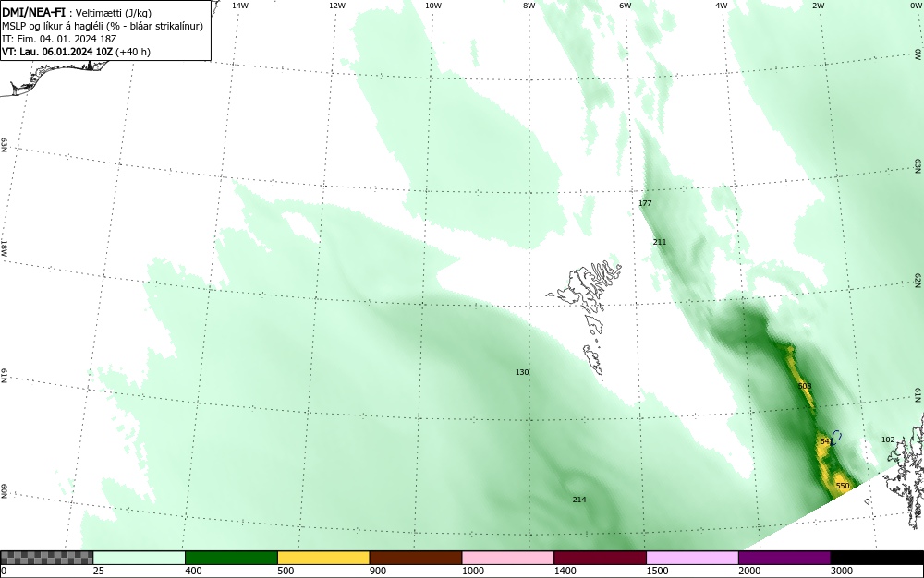Click the 608 maximum value in the yellow band
Screen dimensions: 924x578
tap(805, 386)
